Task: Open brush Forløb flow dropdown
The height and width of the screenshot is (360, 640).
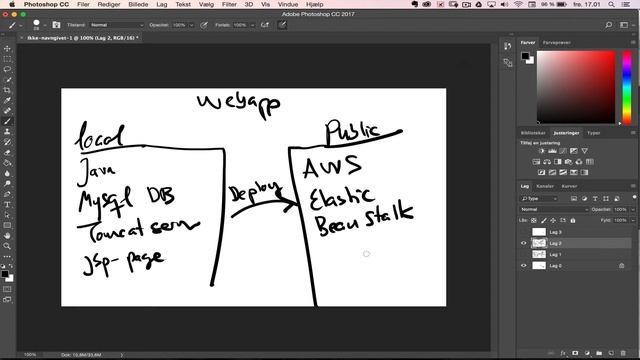Action: pos(252,25)
